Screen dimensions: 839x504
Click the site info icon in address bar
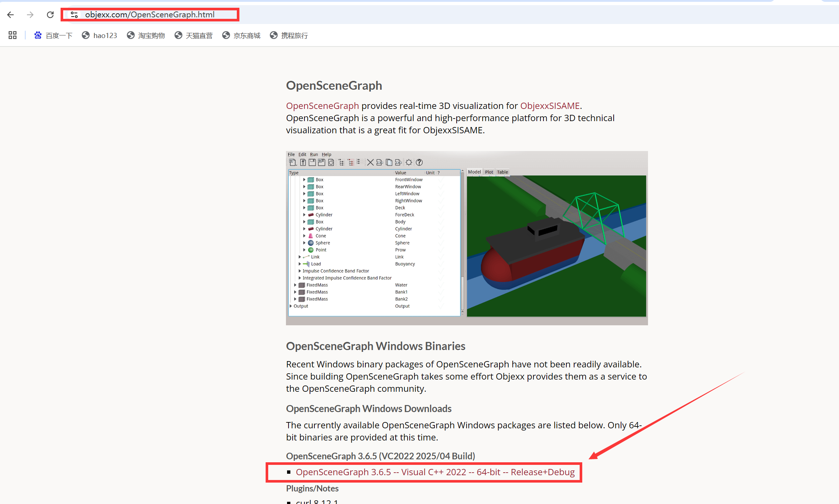coord(74,15)
